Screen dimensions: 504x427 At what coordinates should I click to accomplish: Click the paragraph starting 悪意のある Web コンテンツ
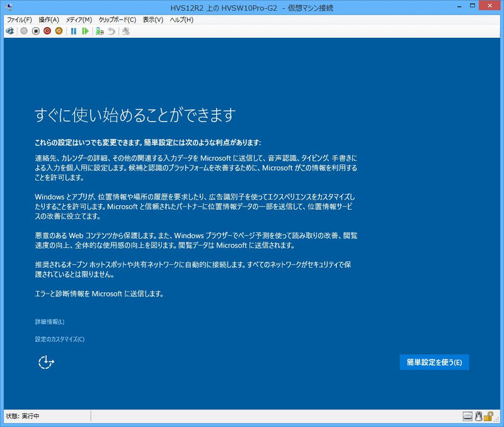point(196,241)
